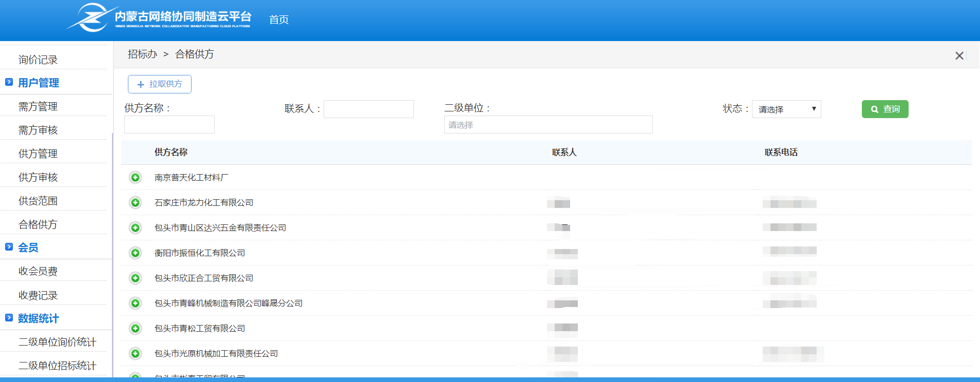The image size is (980, 382).
Task: Expand row for 包头市青山区达兴五金有限责任公司
Action: [x=135, y=228]
